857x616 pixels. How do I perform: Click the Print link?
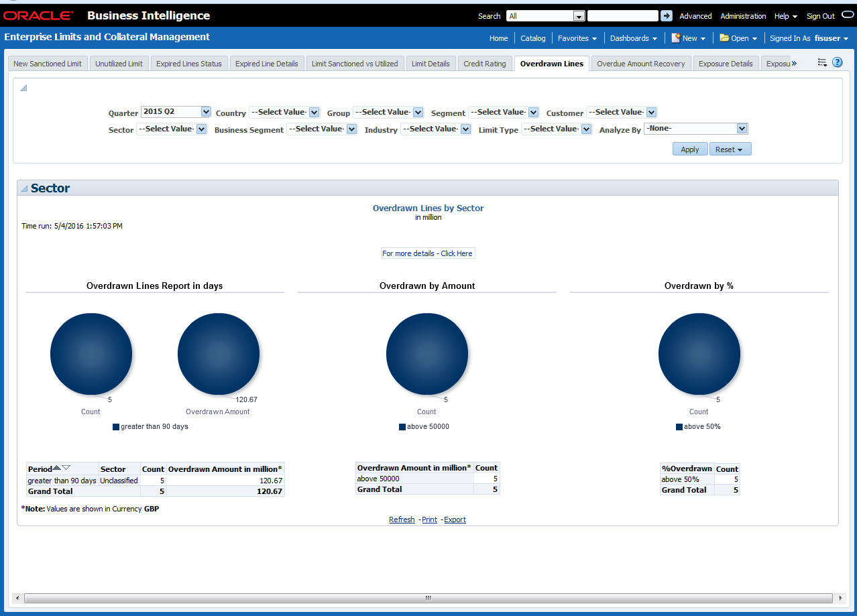(429, 519)
